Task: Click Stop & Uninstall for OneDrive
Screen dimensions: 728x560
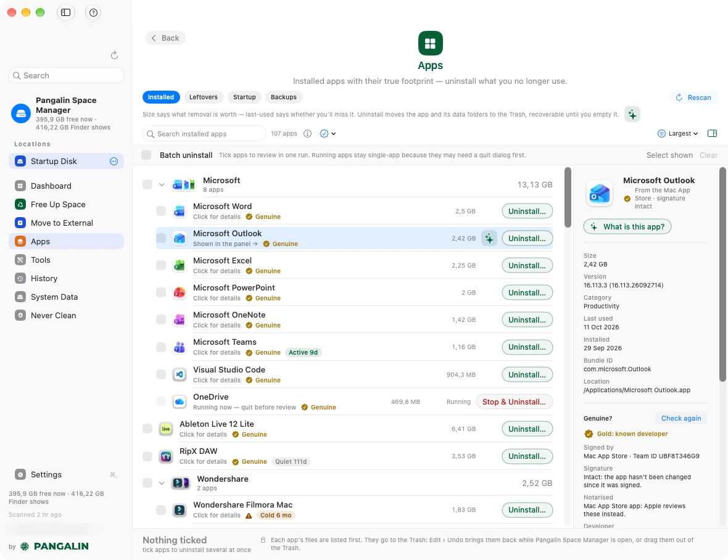Action: (514, 401)
